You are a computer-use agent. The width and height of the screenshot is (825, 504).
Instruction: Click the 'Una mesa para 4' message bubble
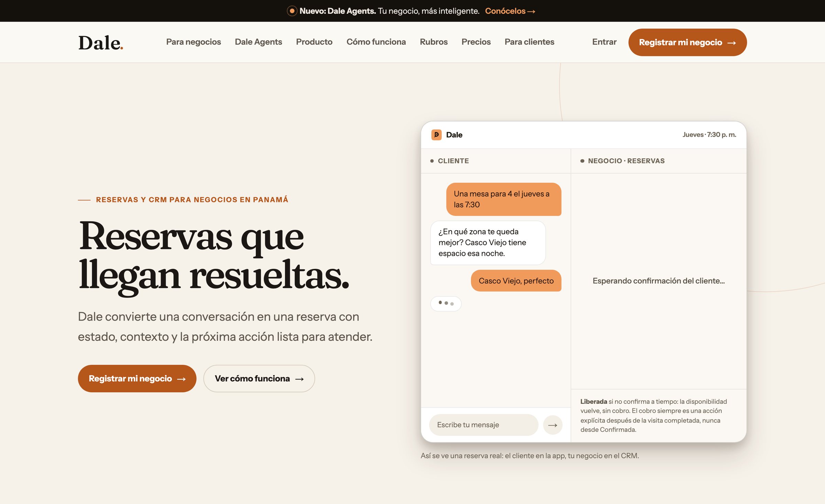[x=504, y=199]
